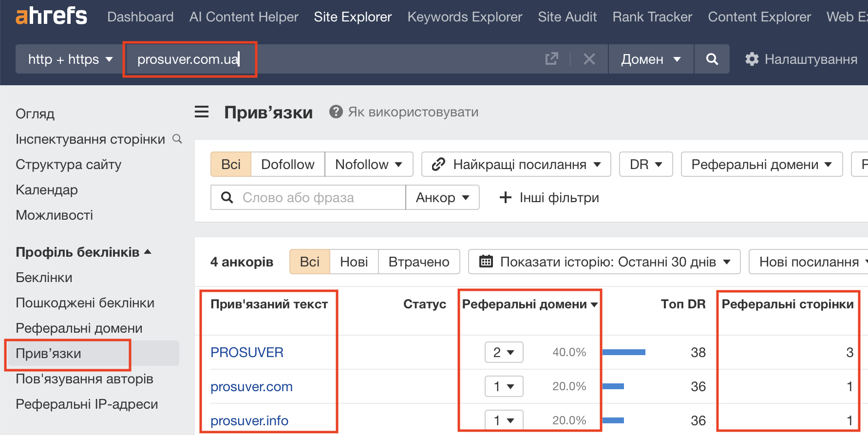868x435 pixels.
Task: Expand referring domains dropdown for PROSUVER row
Action: [x=504, y=352]
